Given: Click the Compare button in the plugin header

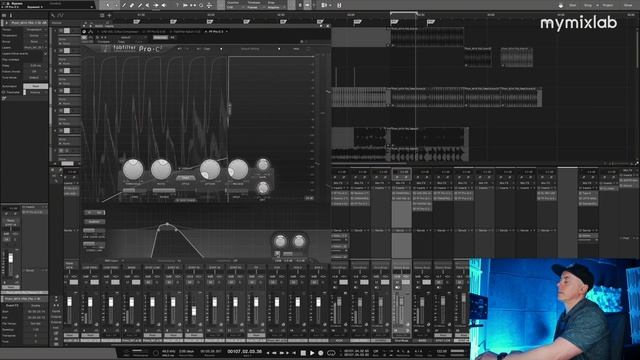Looking at the screenshot, I should coord(103,42).
